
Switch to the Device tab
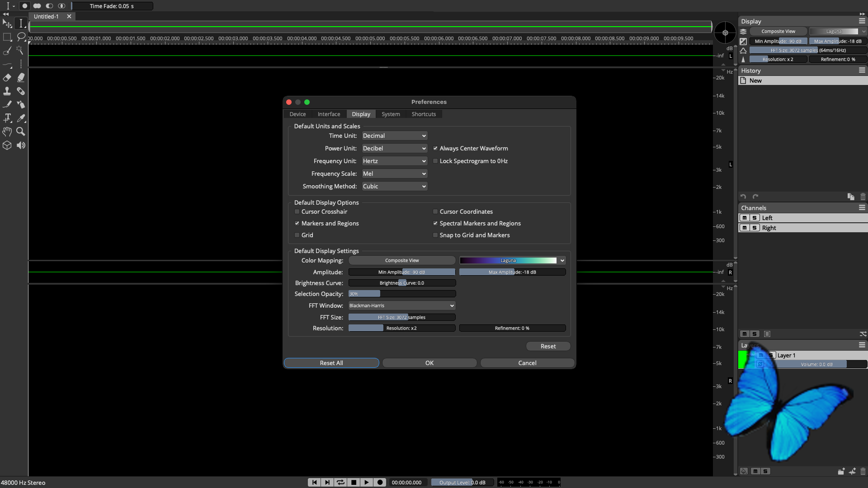(x=297, y=114)
